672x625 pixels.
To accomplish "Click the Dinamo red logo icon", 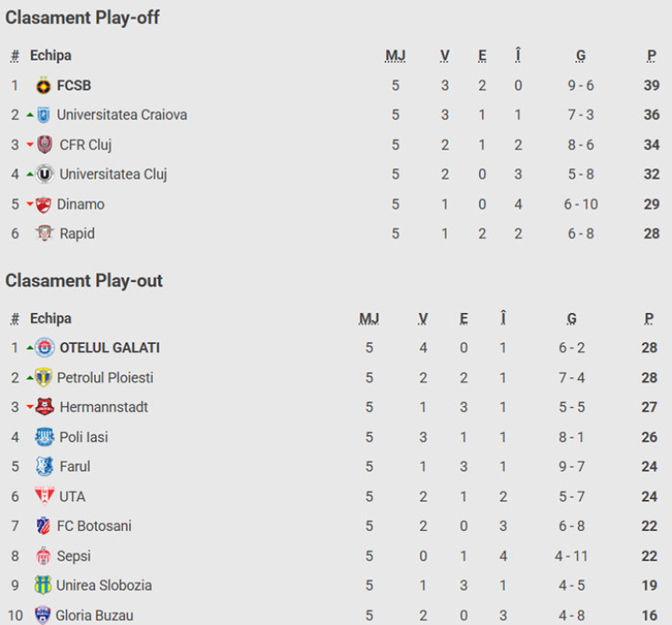I will (x=43, y=204).
